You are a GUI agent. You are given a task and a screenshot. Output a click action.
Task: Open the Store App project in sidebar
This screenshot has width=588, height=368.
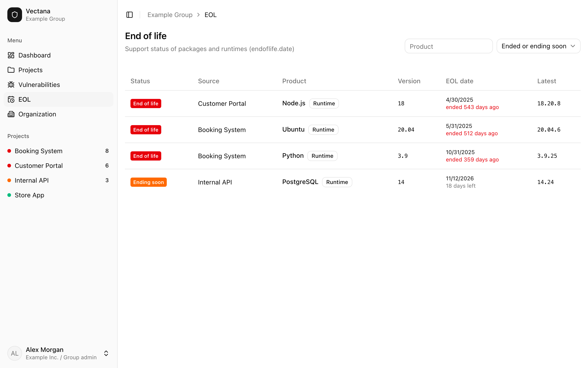pos(59,195)
